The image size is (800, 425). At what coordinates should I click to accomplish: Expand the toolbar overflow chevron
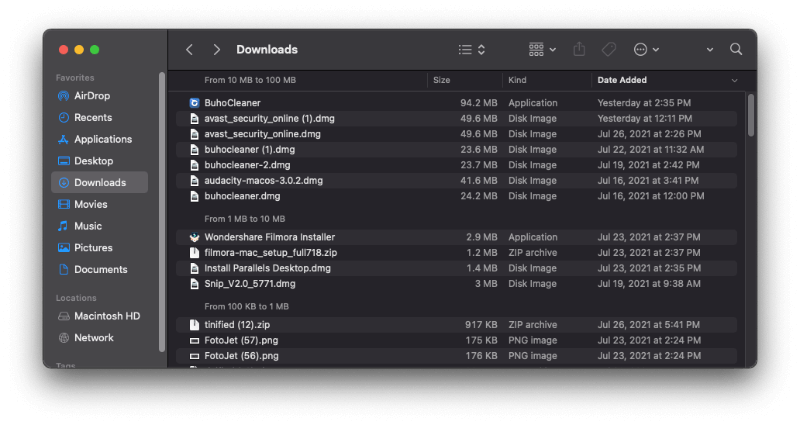[710, 50]
